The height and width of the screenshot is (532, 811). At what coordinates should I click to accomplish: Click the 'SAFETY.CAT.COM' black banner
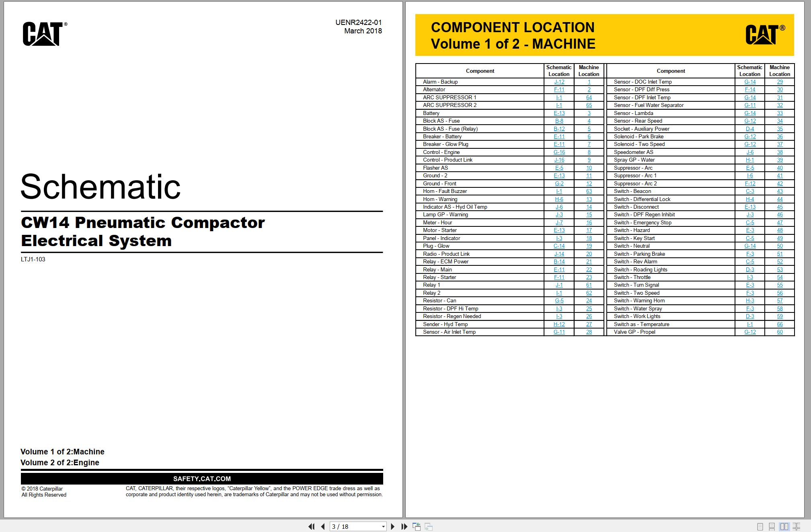point(202,479)
